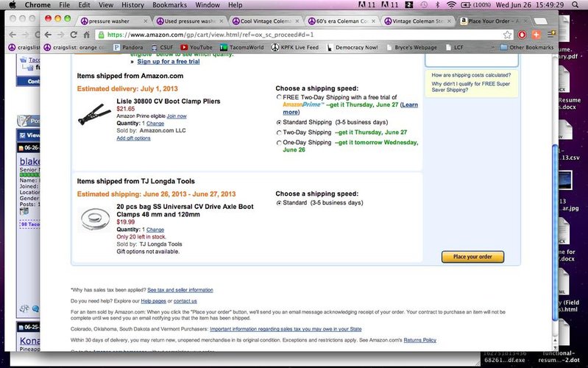The width and height of the screenshot is (588, 368).
Task: Open the File menu
Action: 65,5
